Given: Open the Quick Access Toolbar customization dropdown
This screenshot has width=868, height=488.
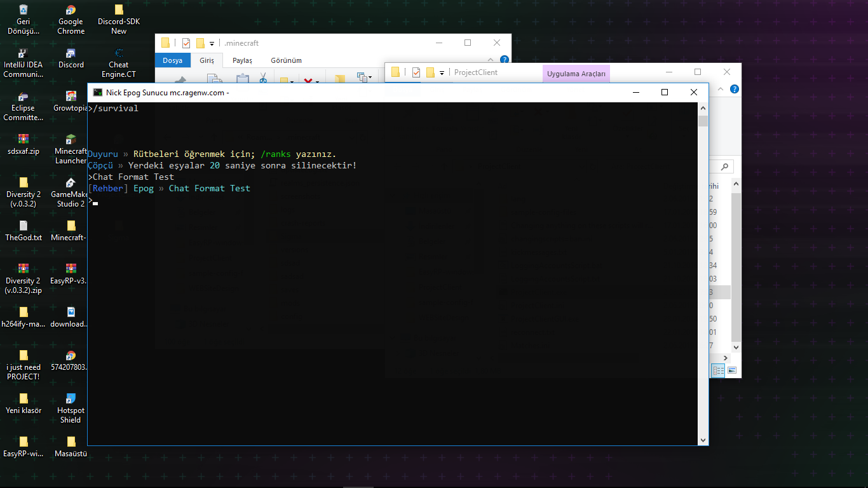Looking at the screenshot, I should click(210, 43).
